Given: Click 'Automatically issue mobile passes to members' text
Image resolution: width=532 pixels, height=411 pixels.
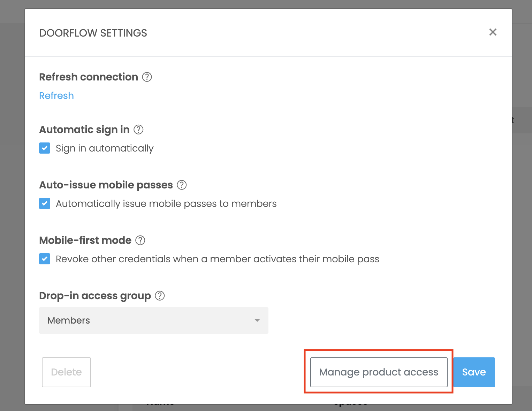Looking at the screenshot, I should [166, 204].
